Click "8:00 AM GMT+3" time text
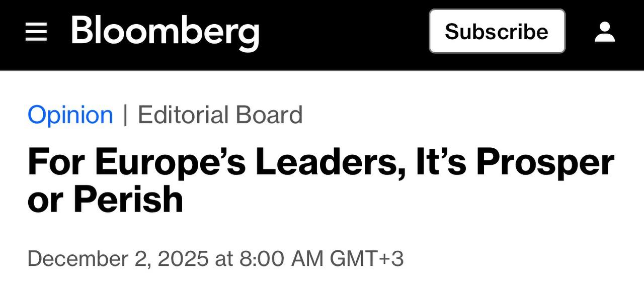644x286 pixels. (321, 258)
